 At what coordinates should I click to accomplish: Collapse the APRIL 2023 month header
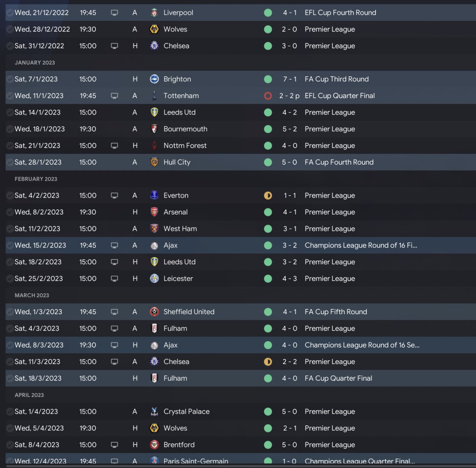tap(29, 395)
